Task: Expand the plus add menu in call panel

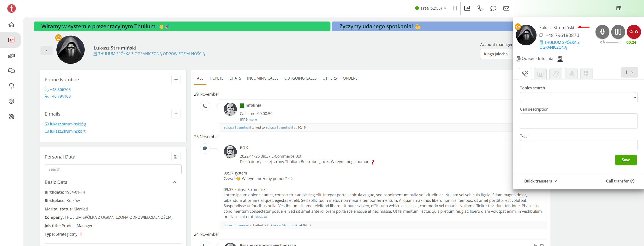Action: pos(629,72)
